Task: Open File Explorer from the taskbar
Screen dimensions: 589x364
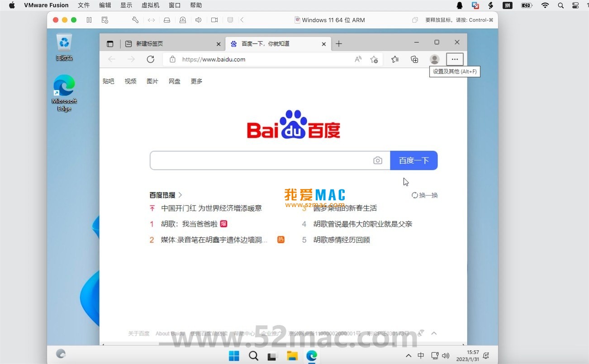Action: (292, 356)
